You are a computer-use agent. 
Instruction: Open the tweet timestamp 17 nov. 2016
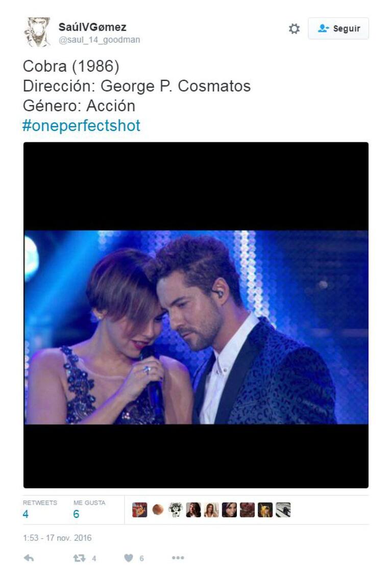click(57, 538)
